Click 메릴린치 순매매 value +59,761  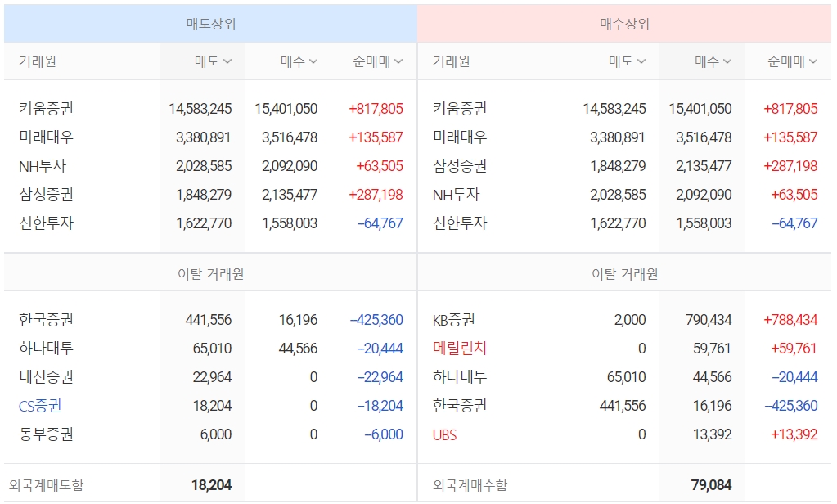coord(794,348)
